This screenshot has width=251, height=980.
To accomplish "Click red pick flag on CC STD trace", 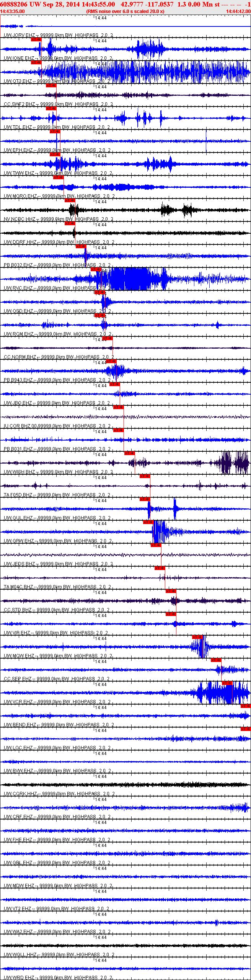I will pos(171,591).
